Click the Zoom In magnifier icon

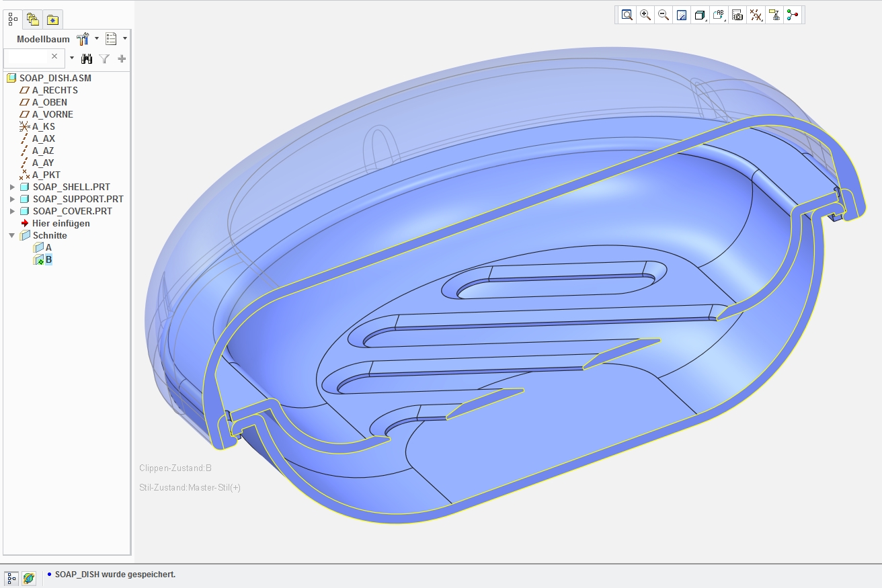pos(645,15)
